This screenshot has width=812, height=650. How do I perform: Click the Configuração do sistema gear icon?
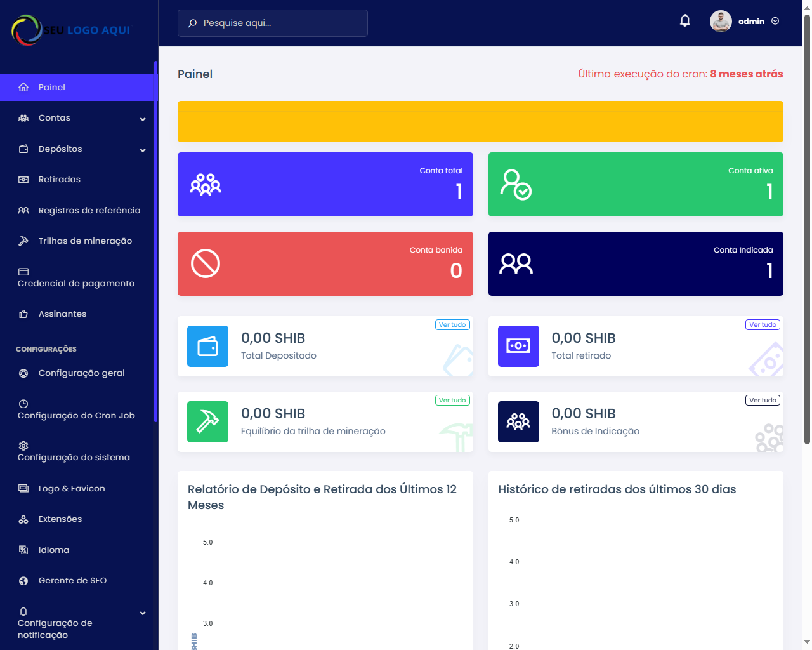23,446
